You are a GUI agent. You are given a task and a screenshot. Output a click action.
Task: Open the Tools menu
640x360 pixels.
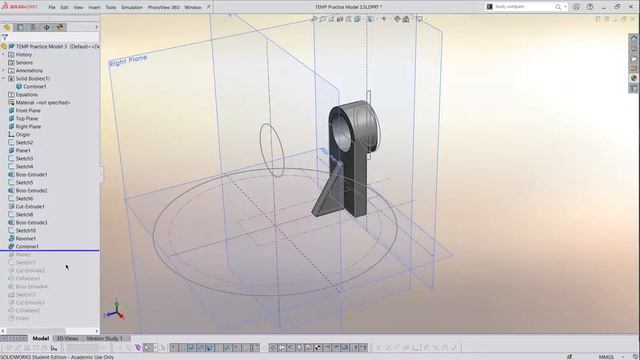111,7
